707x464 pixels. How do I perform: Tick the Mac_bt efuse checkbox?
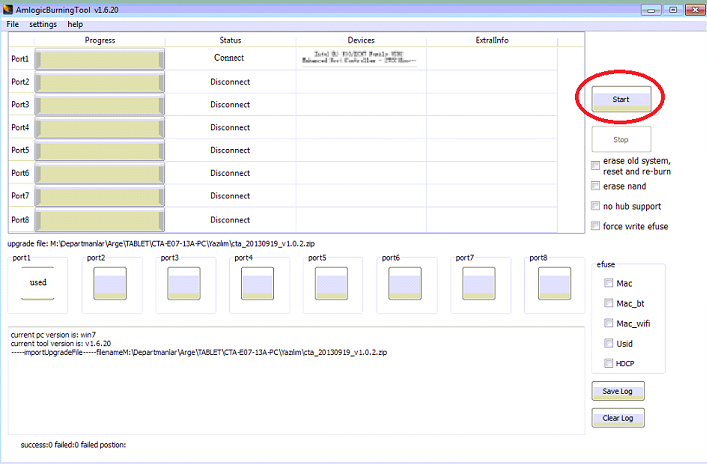coord(609,303)
